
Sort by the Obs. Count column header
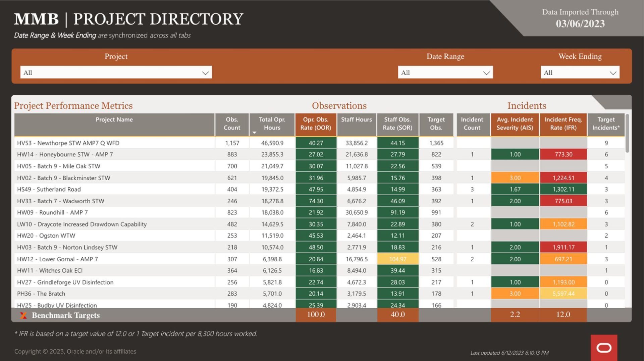[232, 124]
